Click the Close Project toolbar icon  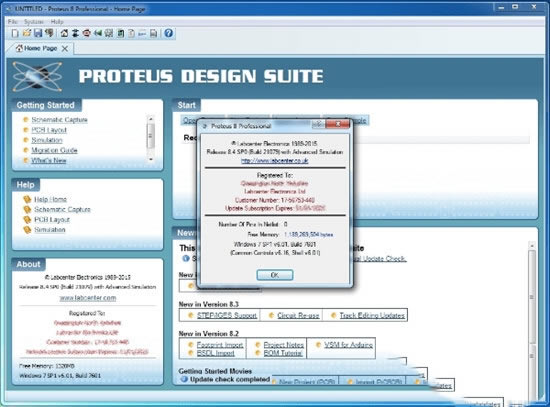click(x=49, y=33)
